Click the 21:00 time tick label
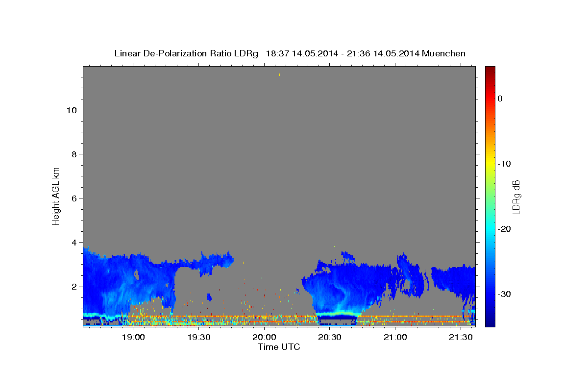The height and width of the screenshot is (392, 588). click(x=395, y=338)
